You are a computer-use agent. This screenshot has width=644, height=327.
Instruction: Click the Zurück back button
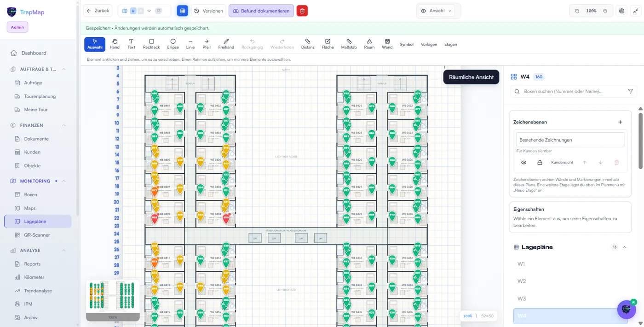point(97,11)
